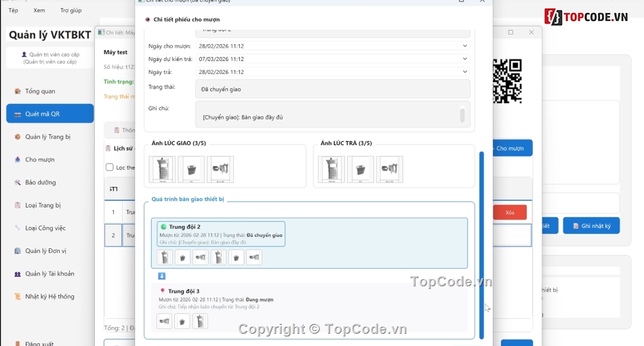The height and width of the screenshot is (346, 644).
Task: Toggle the Lọc the checkbox
Action: point(110,168)
